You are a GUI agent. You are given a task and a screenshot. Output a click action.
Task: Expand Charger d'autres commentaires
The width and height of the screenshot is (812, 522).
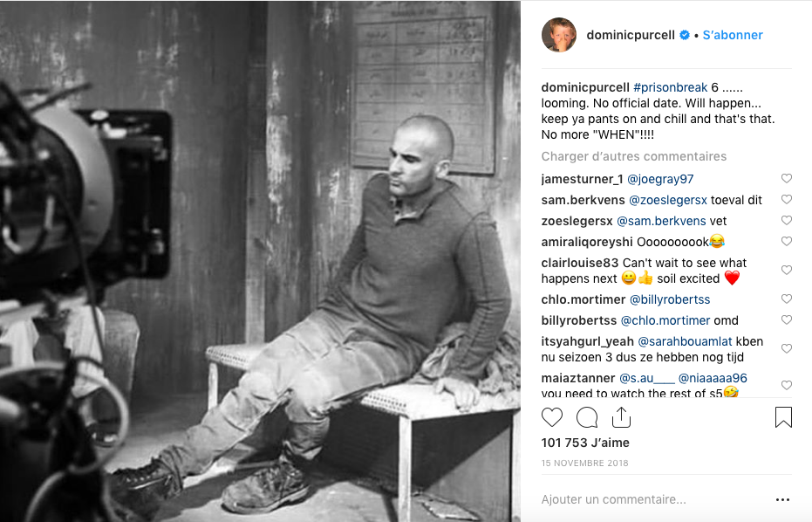click(x=634, y=156)
